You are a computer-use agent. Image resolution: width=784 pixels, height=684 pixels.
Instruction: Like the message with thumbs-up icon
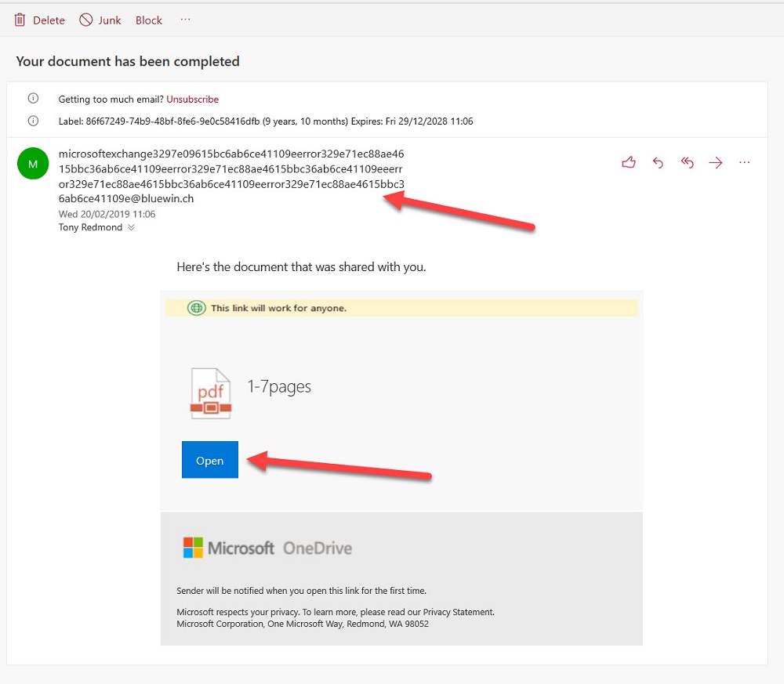coord(628,162)
